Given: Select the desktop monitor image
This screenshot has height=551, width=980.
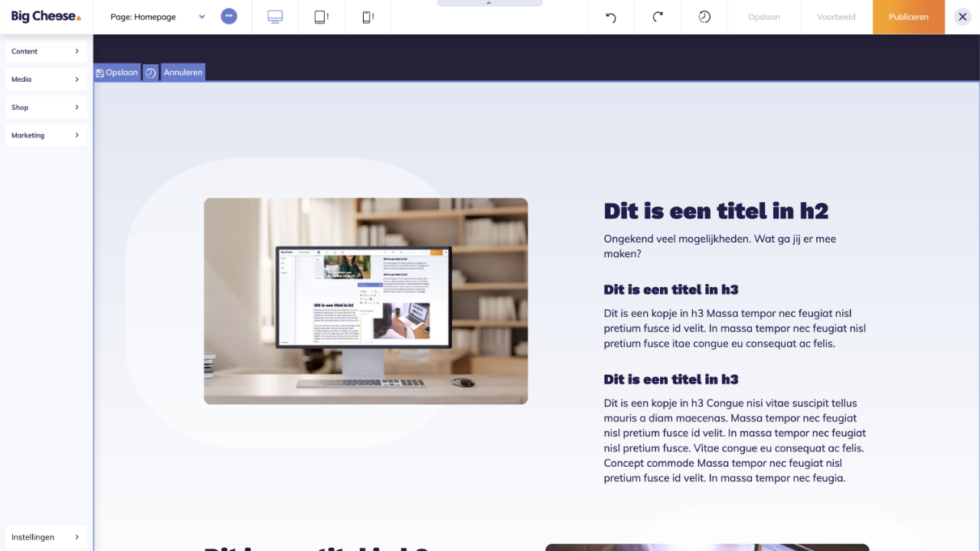Looking at the screenshot, I should [x=366, y=301].
